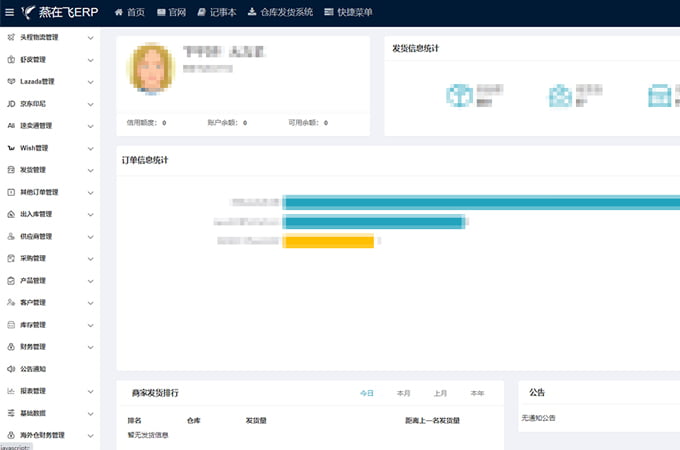
Task: Expand the 财务管理 chevron
Action: click(91, 347)
